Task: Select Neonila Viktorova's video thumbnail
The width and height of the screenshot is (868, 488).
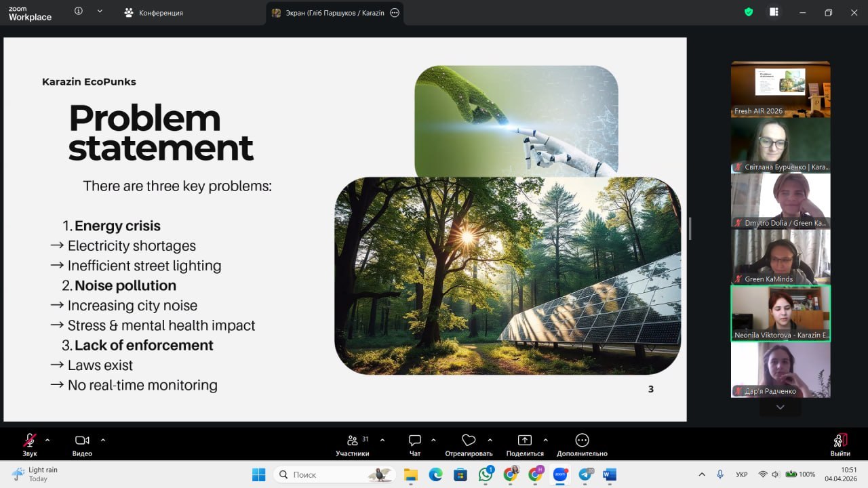Action: 780,313
